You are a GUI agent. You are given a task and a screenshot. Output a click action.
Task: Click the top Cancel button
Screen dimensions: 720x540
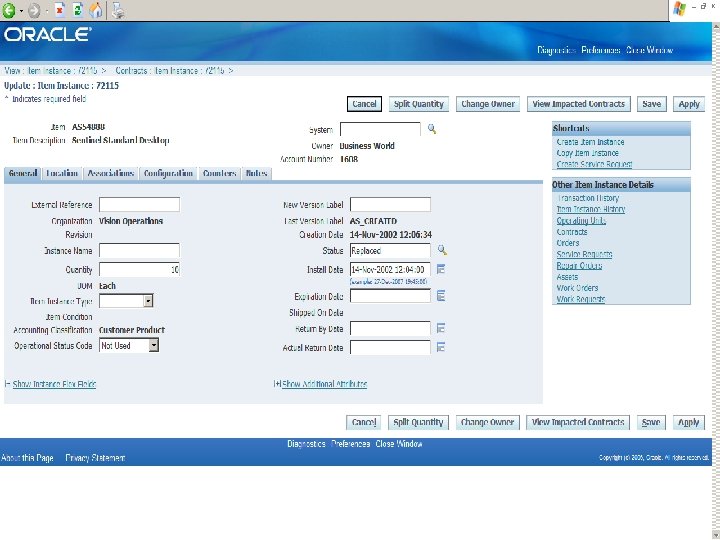click(x=364, y=104)
